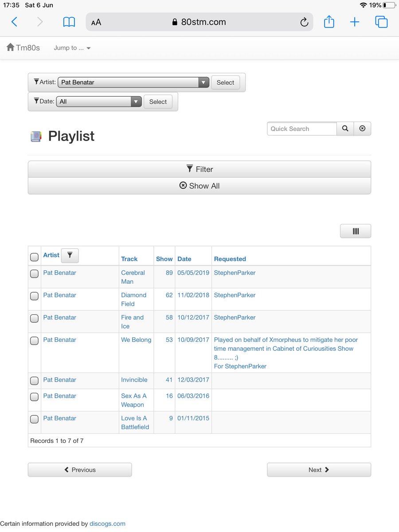Show all open Safari tabs
The width and height of the screenshot is (399, 532).
[x=381, y=22]
